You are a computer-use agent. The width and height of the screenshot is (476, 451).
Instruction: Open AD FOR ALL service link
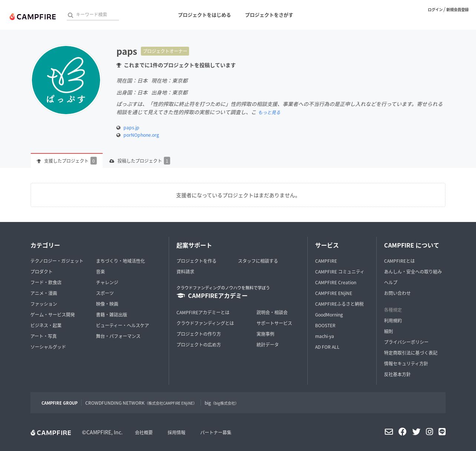[327, 347]
